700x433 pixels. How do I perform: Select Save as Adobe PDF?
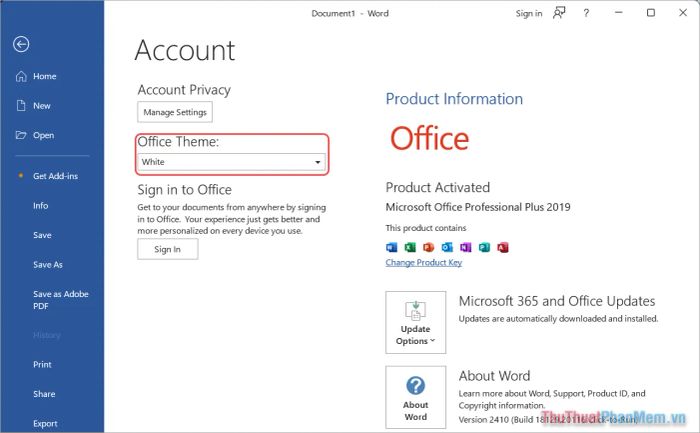pyautogui.click(x=61, y=300)
